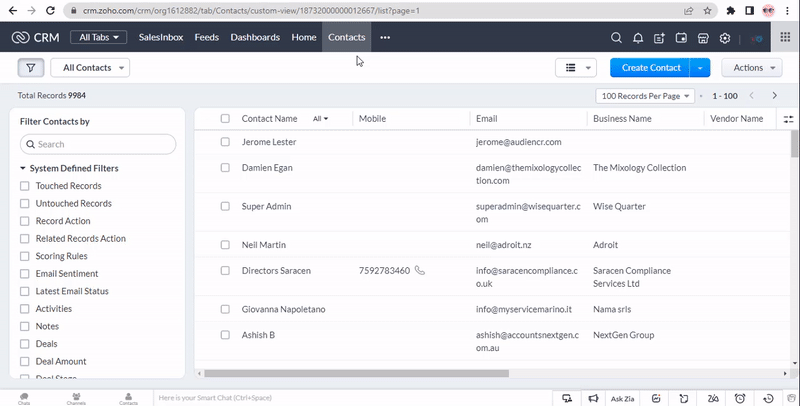This screenshot has width=800, height=406.
Task: Select the Contacts tab
Action: pos(346,37)
